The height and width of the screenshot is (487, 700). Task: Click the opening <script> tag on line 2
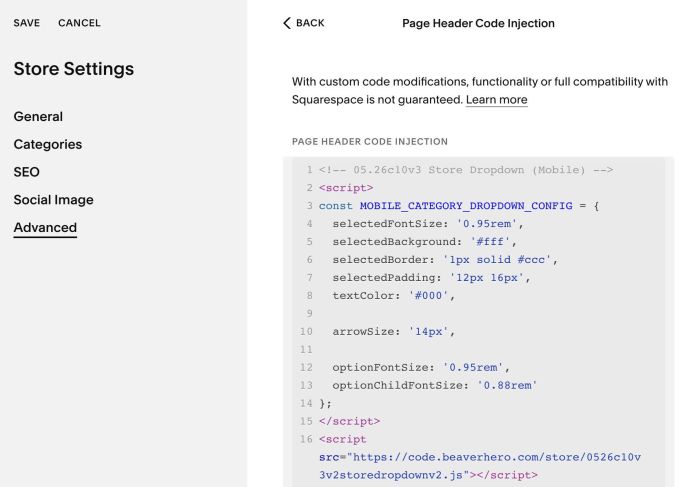(x=346, y=188)
